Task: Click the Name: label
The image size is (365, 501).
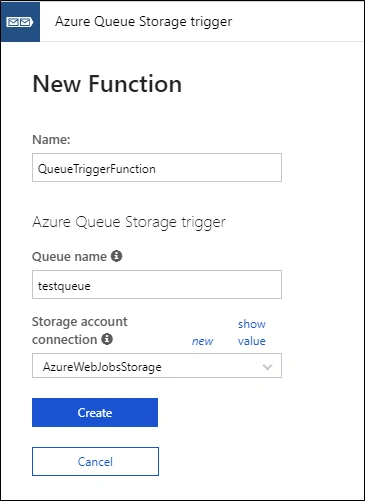Action: (x=51, y=139)
